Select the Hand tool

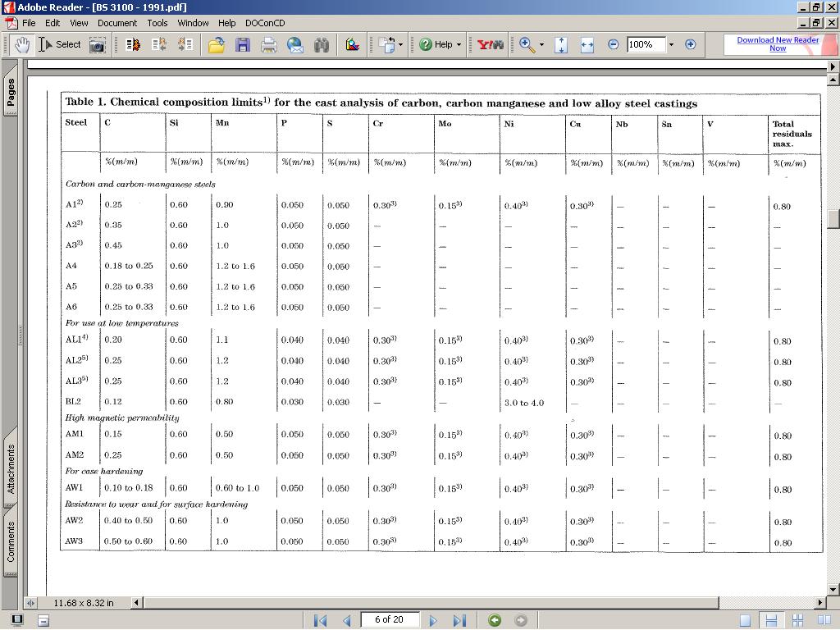(21, 44)
